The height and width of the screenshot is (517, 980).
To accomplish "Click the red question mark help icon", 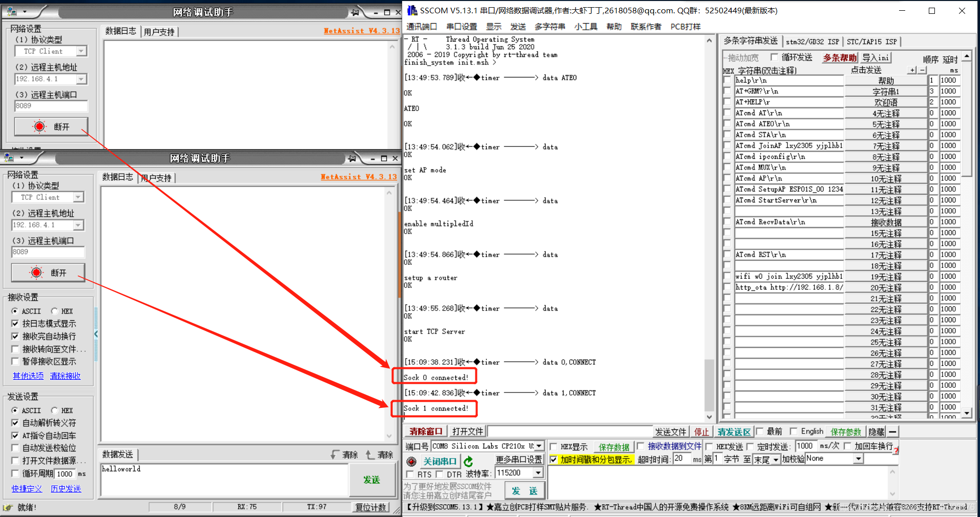I will (x=896, y=450).
